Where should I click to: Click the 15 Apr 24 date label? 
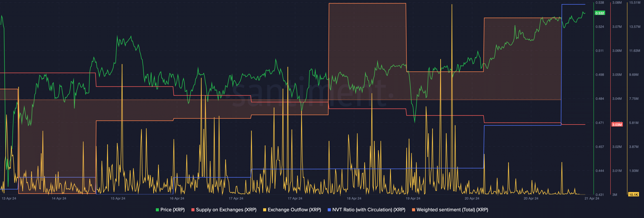pos(118,198)
